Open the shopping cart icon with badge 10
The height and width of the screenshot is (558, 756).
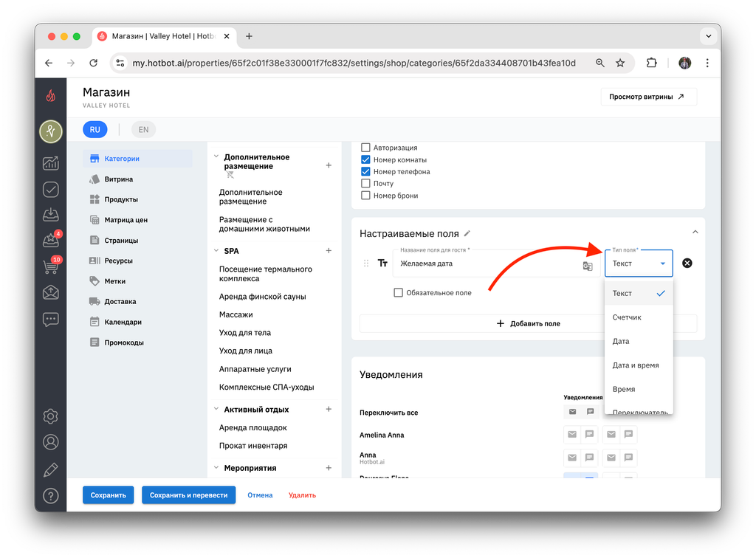click(x=51, y=266)
